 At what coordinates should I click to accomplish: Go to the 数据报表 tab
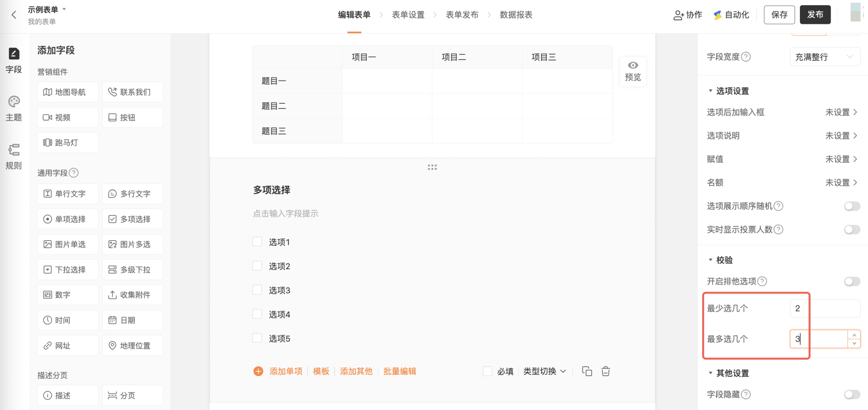coord(516,15)
